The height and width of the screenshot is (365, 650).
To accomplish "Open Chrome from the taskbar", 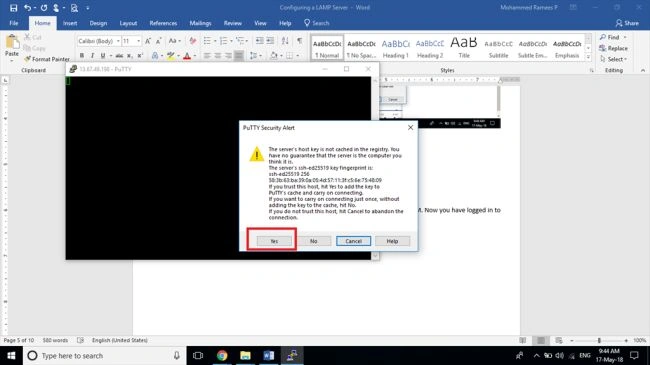I will [222, 355].
